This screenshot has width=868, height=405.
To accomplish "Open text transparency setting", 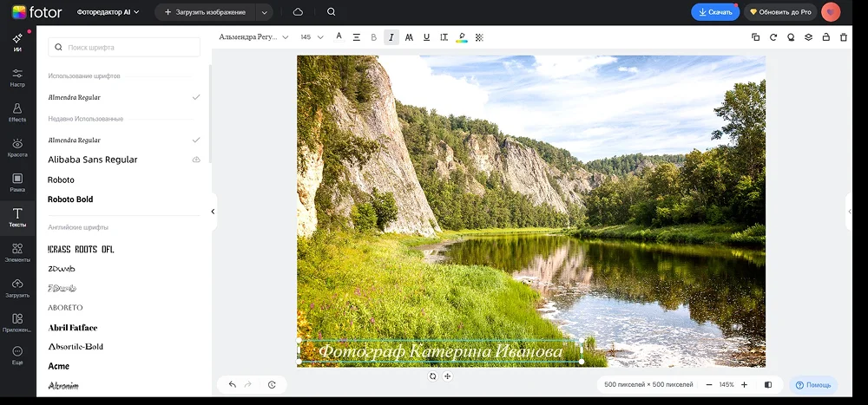I will click(479, 37).
